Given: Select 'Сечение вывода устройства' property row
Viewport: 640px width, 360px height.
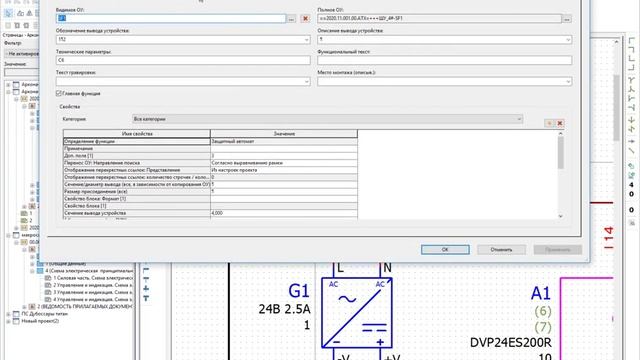Looking at the screenshot, I should click(137, 213).
